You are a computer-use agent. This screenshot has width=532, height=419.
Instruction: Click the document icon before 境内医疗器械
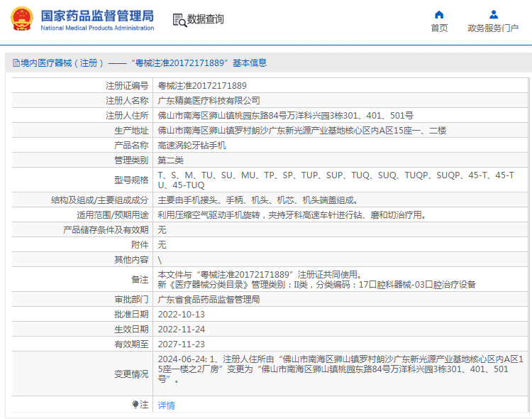pos(16,63)
